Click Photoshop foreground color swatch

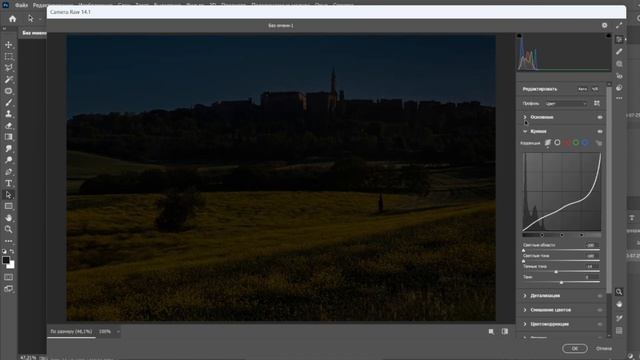pyautogui.click(x=6, y=260)
